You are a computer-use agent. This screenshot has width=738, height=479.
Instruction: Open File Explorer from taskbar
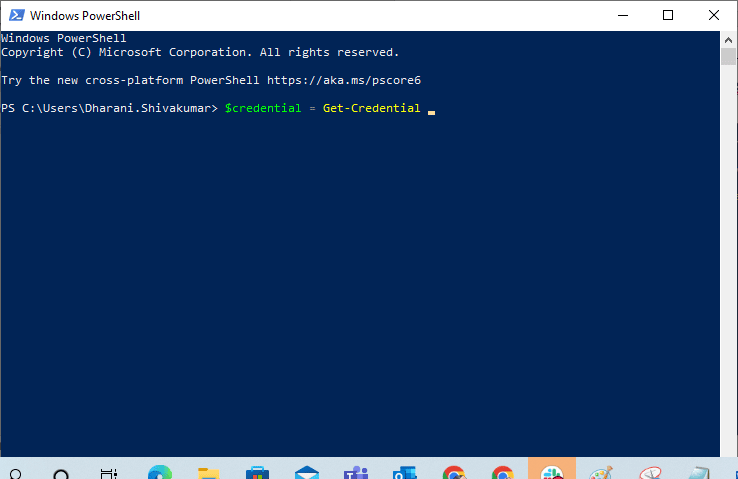pyautogui.click(x=209, y=472)
